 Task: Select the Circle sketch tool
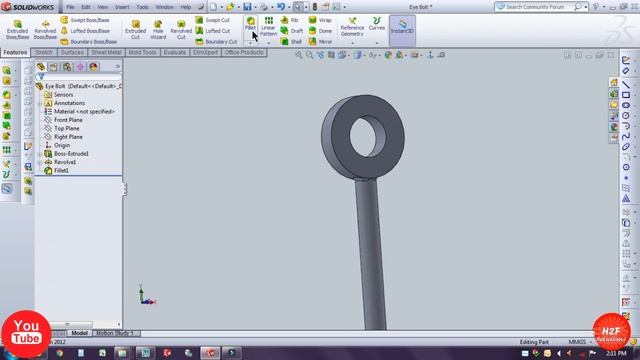[626, 116]
